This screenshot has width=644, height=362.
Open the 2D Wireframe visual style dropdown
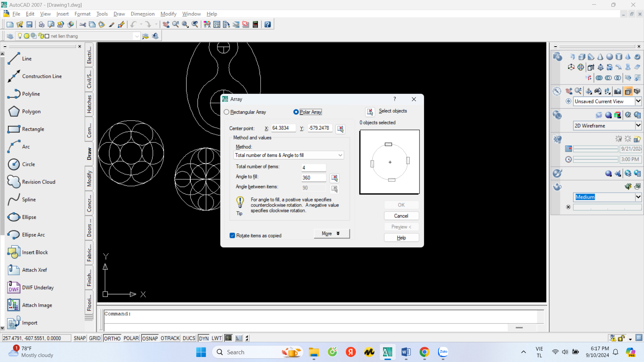click(x=638, y=125)
